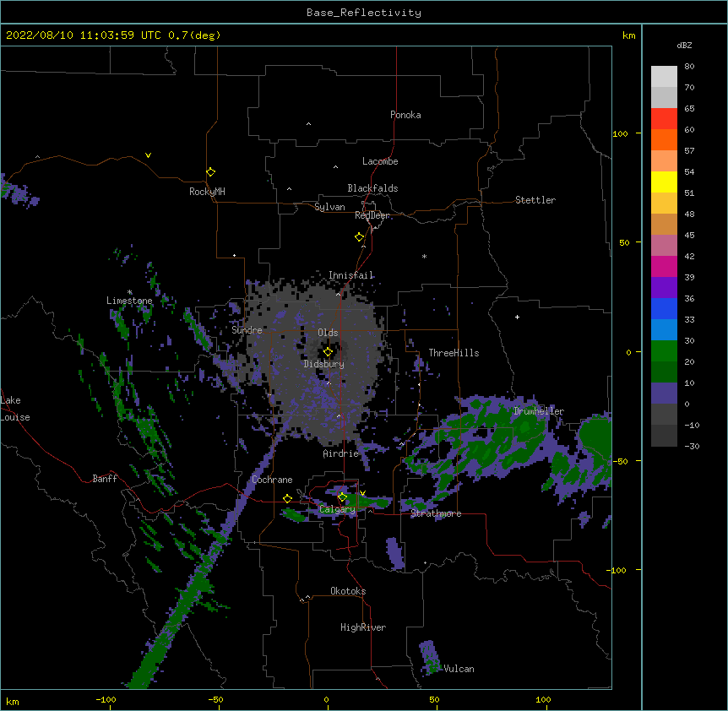The image size is (728, 711).
Task: Click the vertical axis -50 tick label
Action: tap(620, 461)
